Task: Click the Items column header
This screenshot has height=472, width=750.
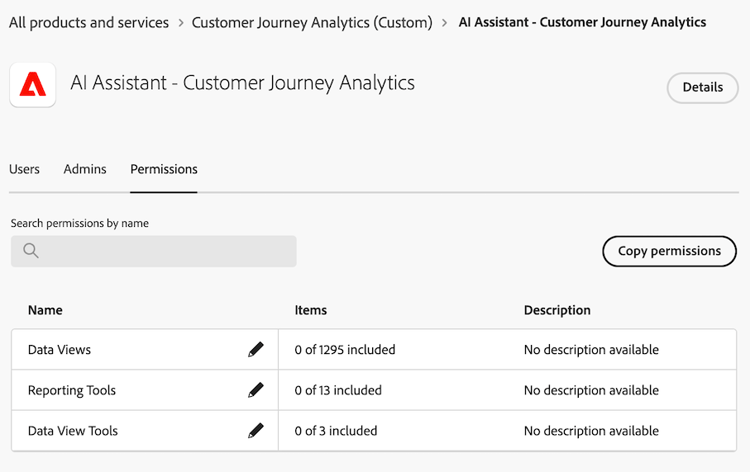Action: pos(311,310)
